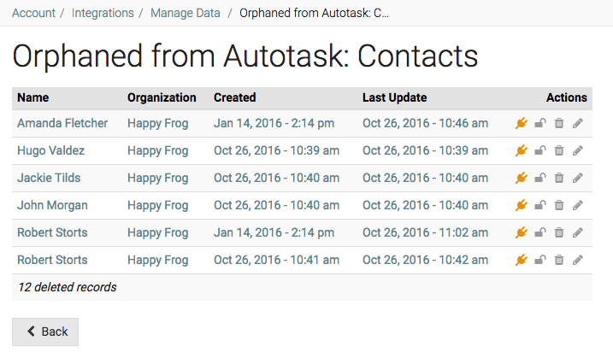Click the trash icon in Hugo Valdez's row
The height and width of the screenshot is (364, 613).
pyautogui.click(x=559, y=151)
